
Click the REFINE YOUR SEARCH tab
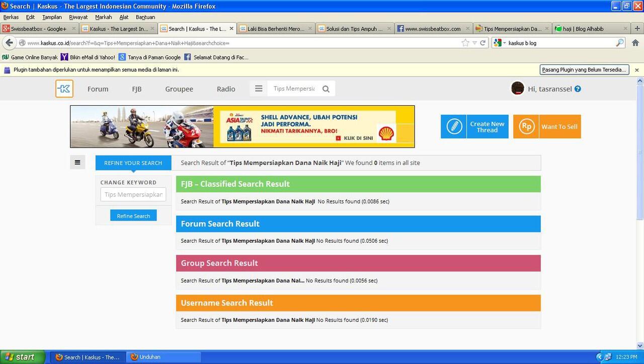tap(133, 163)
